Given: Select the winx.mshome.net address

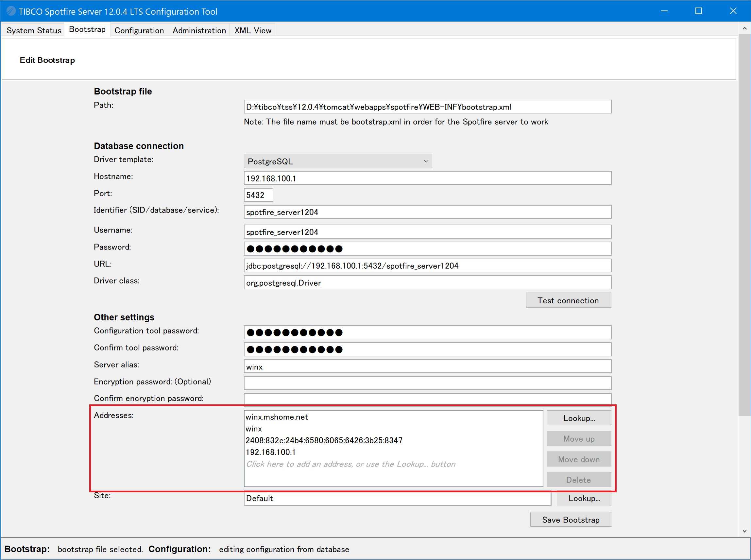Looking at the screenshot, I should 393,417.
